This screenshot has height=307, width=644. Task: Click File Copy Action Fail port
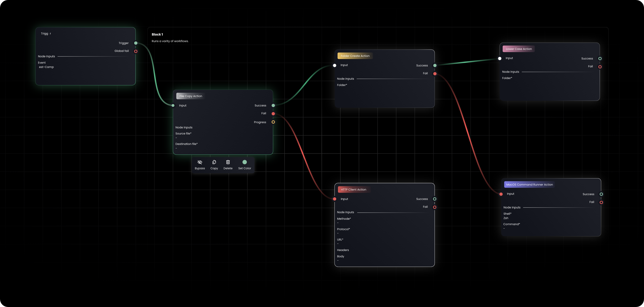coord(273,114)
